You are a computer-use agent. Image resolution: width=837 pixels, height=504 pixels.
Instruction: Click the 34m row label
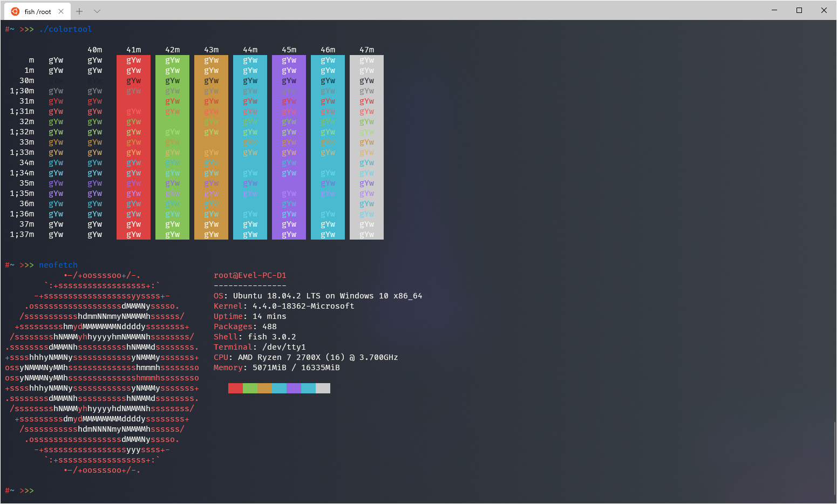[26, 162]
